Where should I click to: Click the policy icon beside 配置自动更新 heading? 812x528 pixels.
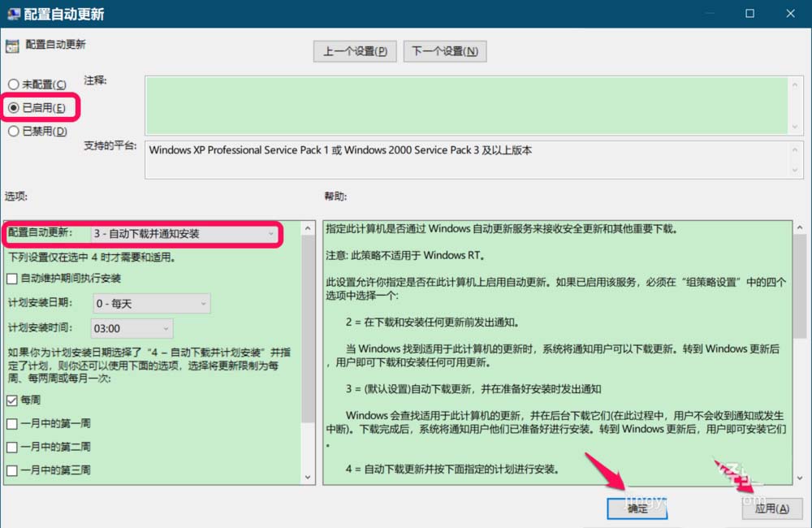[x=12, y=45]
